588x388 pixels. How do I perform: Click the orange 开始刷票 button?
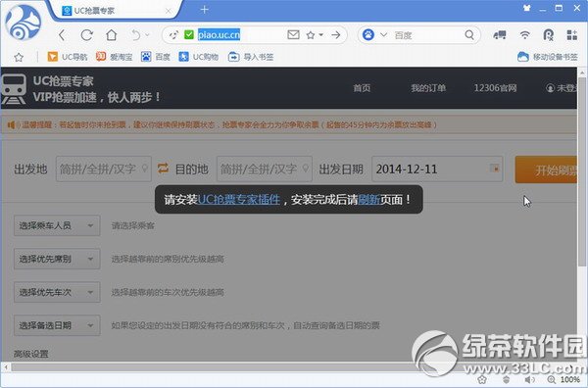pyautogui.click(x=547, y=170)
